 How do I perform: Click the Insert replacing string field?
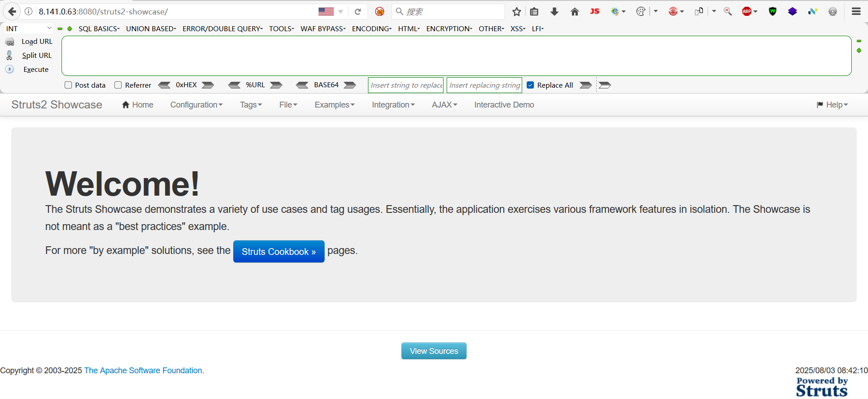coord(484,85)
